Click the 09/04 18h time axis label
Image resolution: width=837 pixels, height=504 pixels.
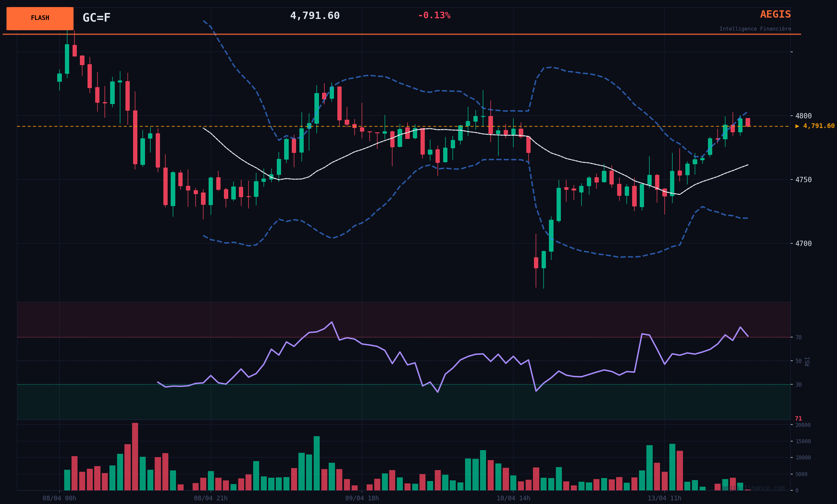[362, 498]
